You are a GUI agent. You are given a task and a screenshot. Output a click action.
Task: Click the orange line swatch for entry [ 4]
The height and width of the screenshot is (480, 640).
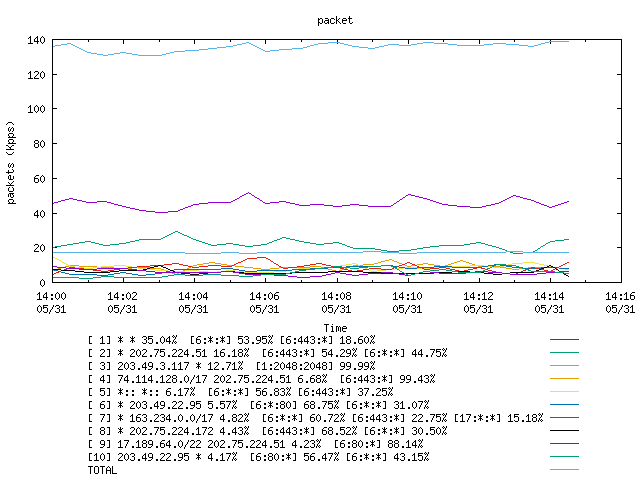[x=564, y=379]
